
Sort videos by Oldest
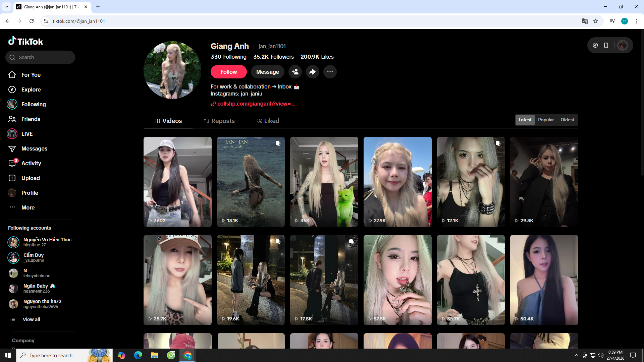coord(567,120)
